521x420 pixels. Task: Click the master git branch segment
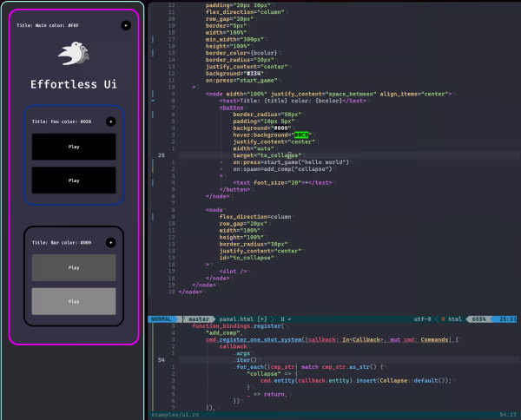(199, 319)
